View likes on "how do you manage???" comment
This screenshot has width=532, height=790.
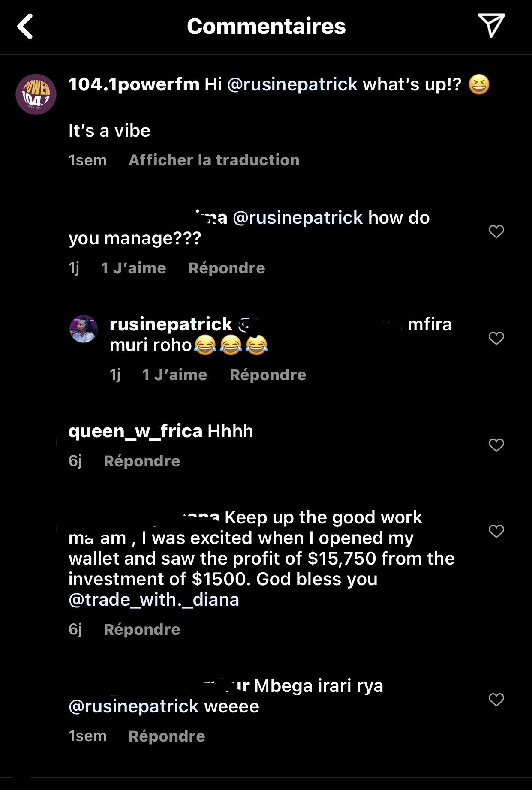(133, 268)
